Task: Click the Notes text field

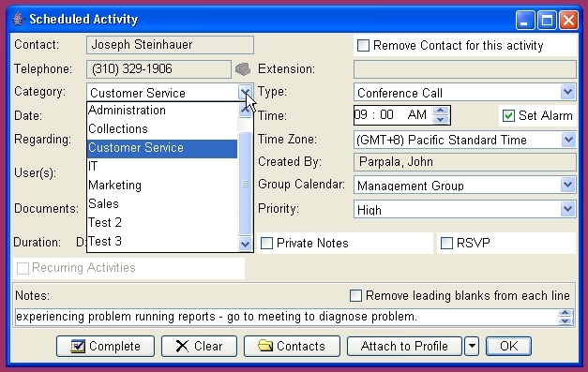Action: click(286, 317)
